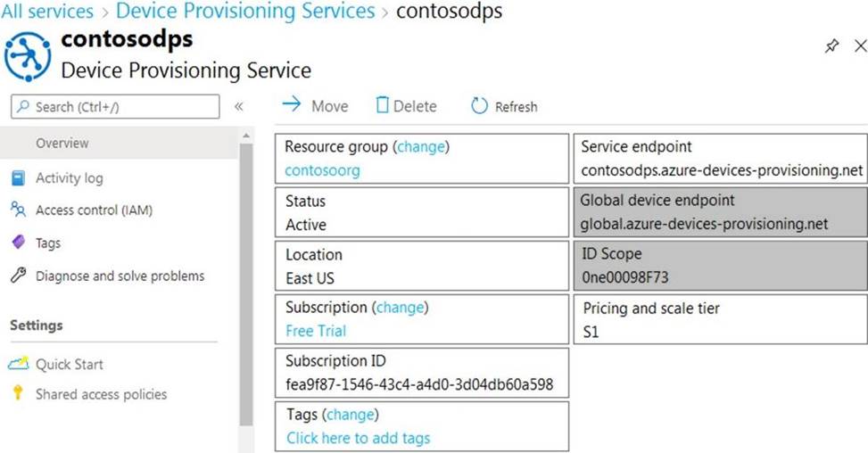The image size is (868, 453).
Task: Click the purple Tags icon in sidebar
Action: (x=18, y=243)
